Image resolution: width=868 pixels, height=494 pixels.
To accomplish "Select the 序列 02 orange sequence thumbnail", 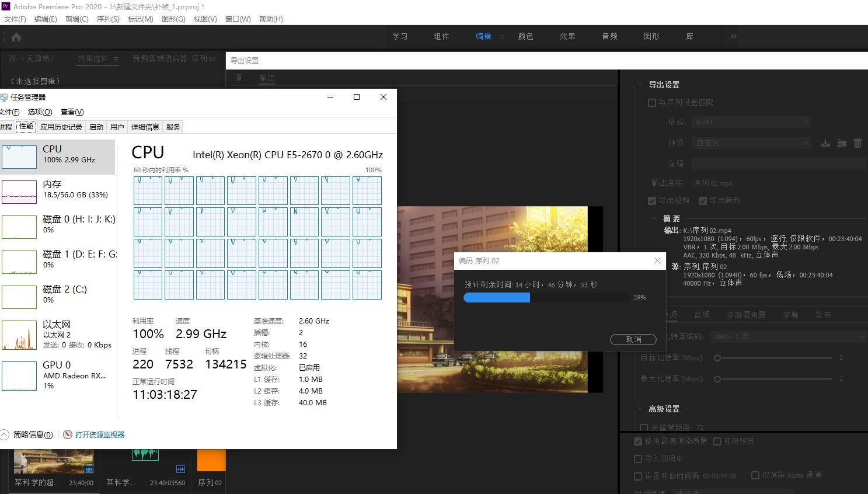I will point(211,460).
